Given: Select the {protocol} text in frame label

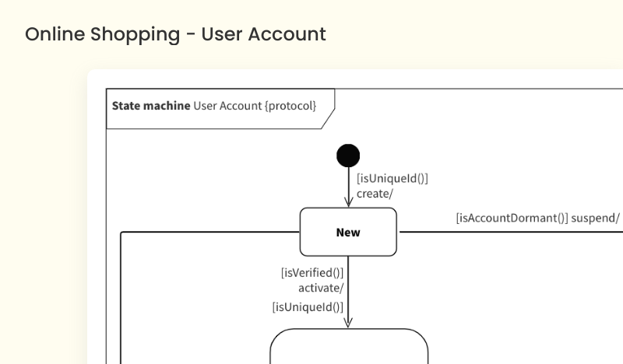Looking at the screenshot, I should tap(291, 105).
